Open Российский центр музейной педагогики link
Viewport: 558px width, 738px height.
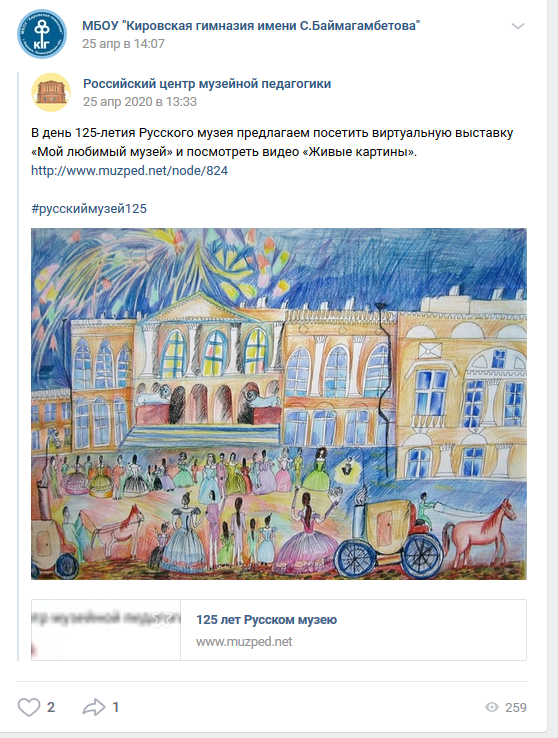[x=207, y=84]
